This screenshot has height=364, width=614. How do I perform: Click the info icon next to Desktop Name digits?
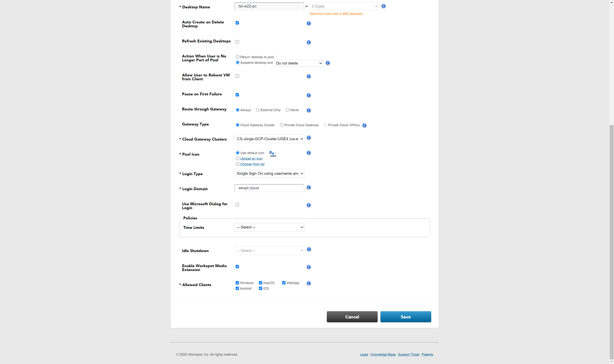pos(383,6)
